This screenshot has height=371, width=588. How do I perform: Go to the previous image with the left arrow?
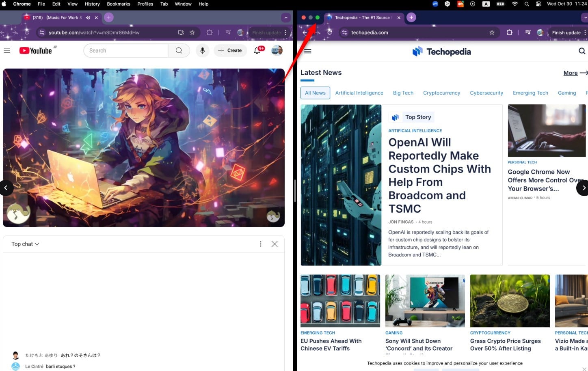pyautogui.click(x=6, y=188)
